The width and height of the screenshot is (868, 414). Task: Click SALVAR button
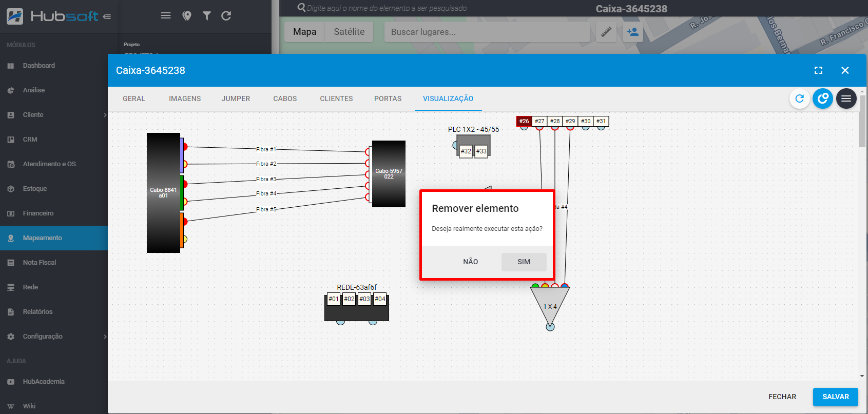click(836, 397)
